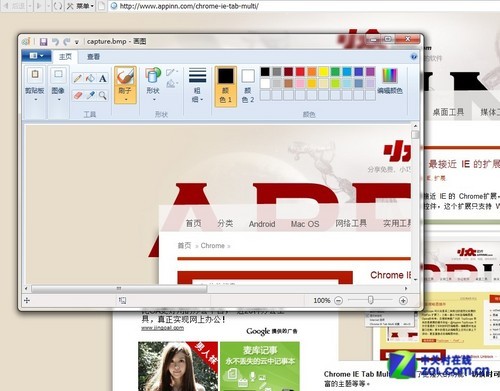
Task: Click the selection size icon in Paint status bar
Action: (122, 301)
